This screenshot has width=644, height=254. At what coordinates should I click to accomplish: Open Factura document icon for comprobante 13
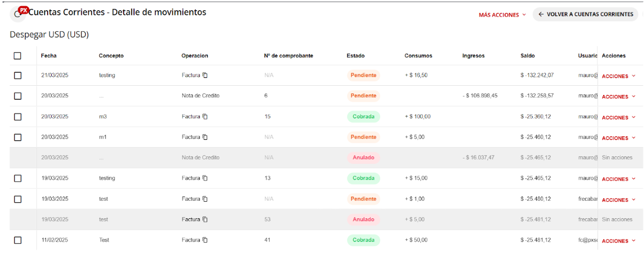tap(205, 178)
